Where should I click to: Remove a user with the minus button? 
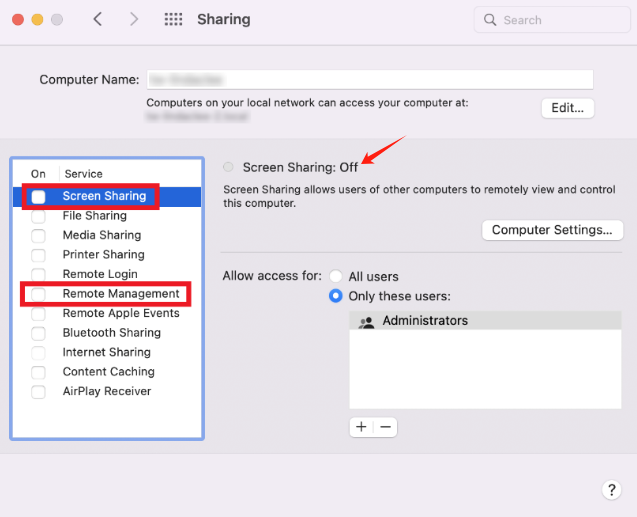[386, 427]
